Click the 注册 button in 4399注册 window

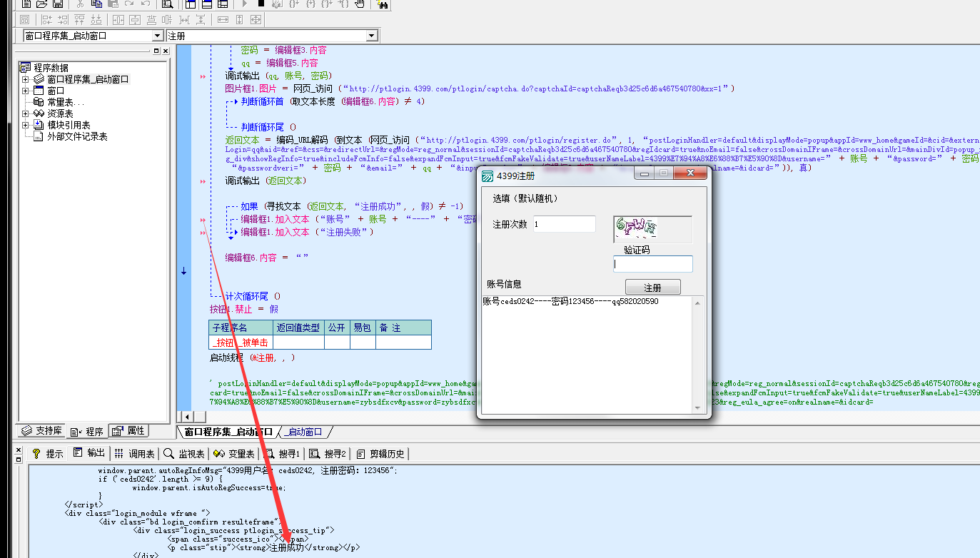[652, 288]
